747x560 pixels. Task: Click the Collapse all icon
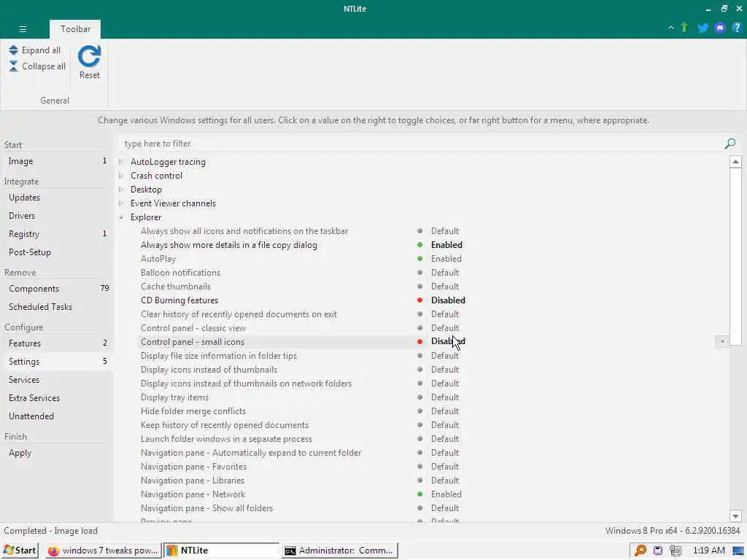pos(13,66)
